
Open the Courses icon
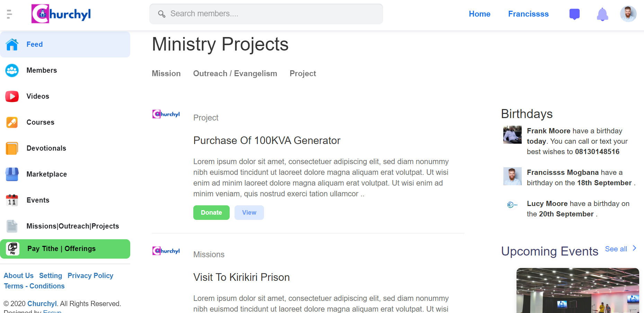[12, 122]
